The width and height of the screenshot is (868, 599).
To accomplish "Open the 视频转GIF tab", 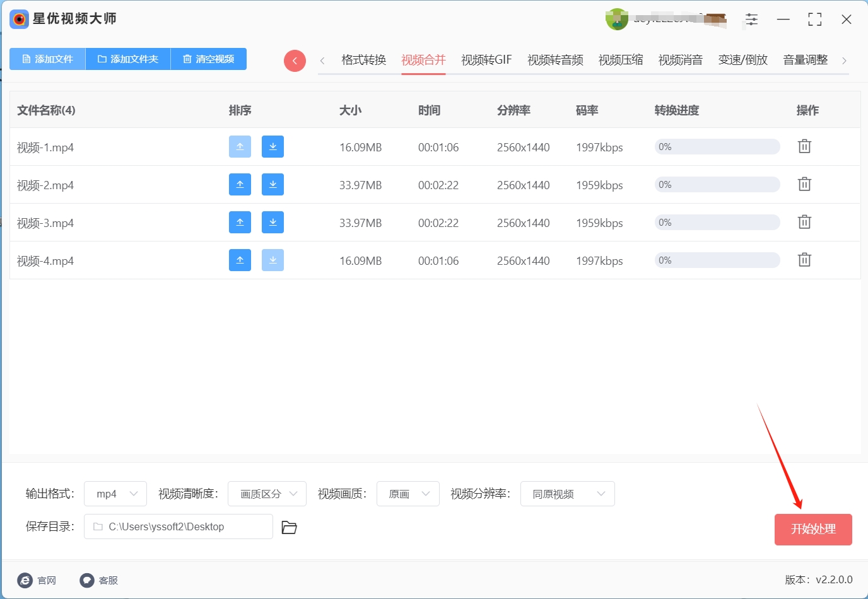I will 486,60.
